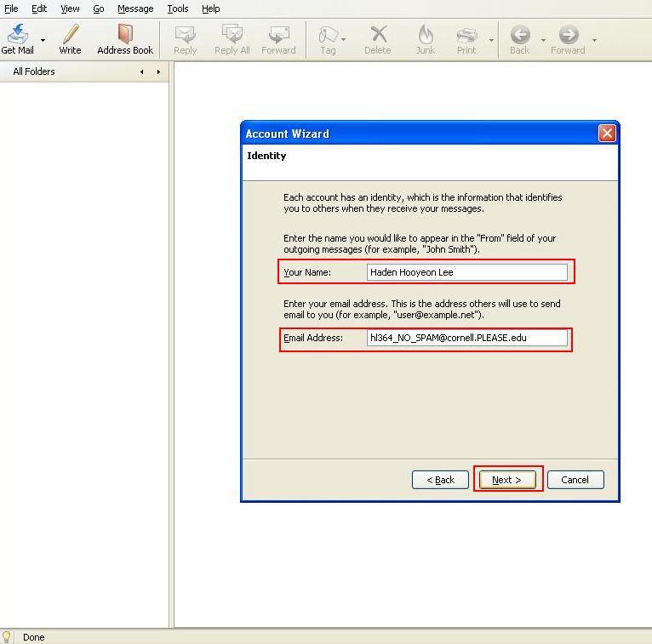Screen dimensions: 652x644
Task: Expand the Tag dropdown arrow
Action: 344,40
